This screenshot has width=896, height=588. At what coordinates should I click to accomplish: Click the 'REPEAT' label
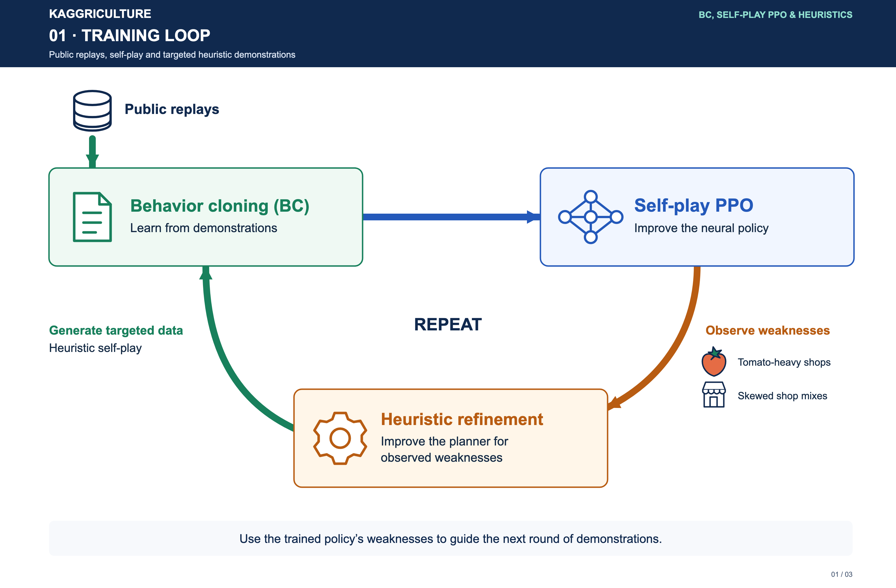[x=448, y=325]
